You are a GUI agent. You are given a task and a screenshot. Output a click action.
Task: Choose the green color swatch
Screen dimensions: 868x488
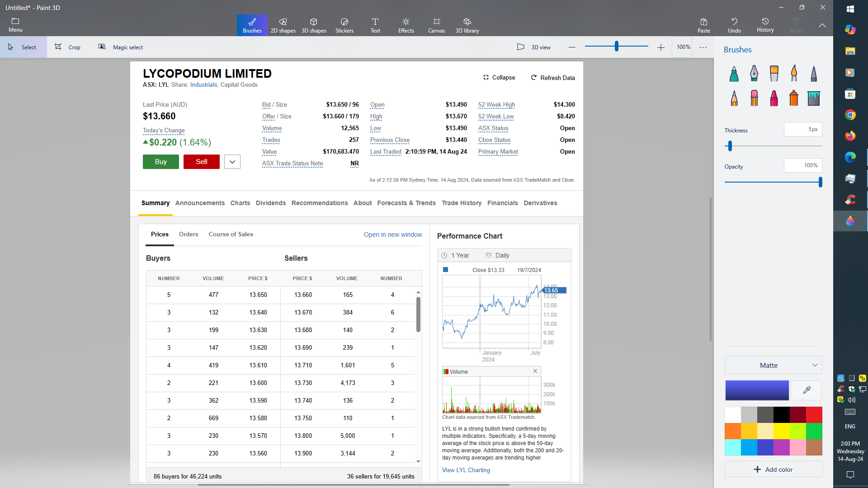[x=814, y=431]
